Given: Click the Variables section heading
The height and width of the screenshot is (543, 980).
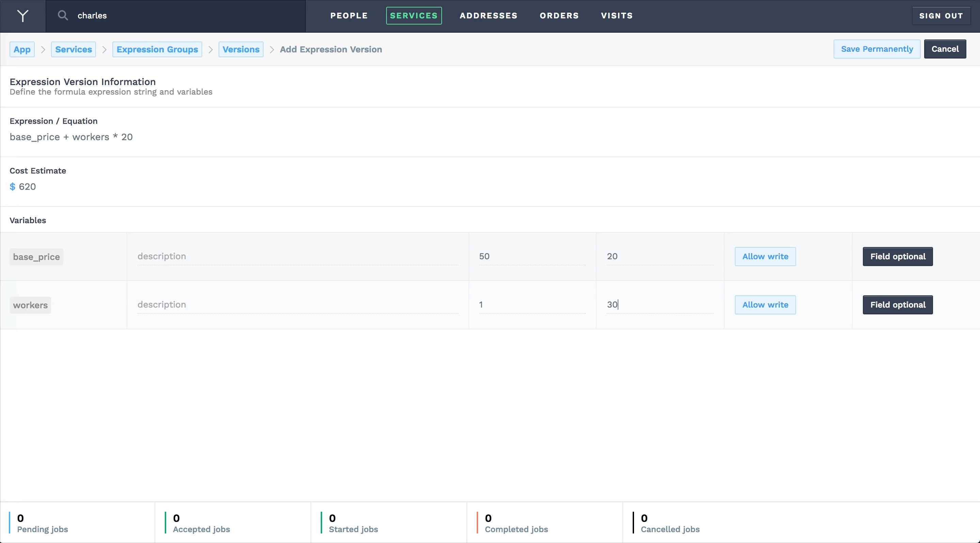Looking at the screenshot, I should (x=28, y=220).
